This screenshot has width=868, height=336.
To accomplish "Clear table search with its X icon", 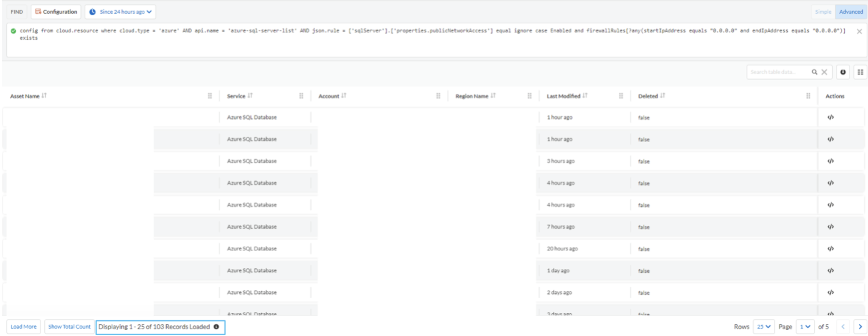I will (824, 72).
